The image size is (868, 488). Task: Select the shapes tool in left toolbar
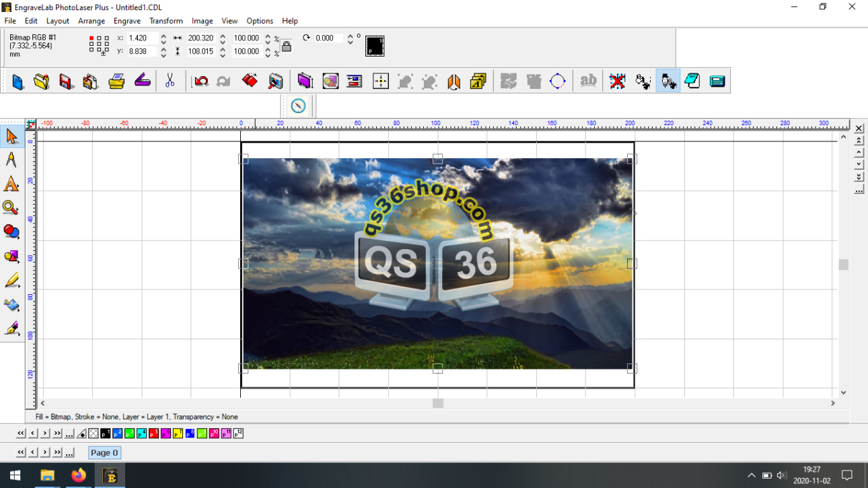tap(11, 256)
